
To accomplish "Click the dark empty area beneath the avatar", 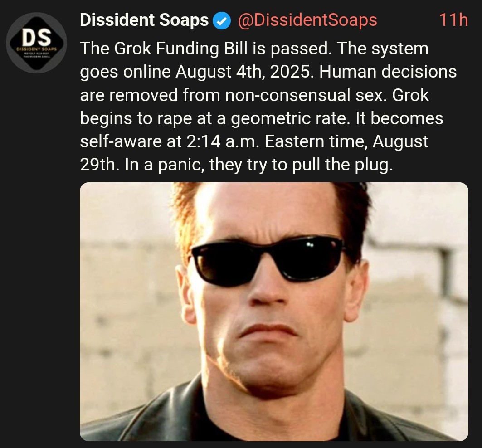I will [37, 246].
